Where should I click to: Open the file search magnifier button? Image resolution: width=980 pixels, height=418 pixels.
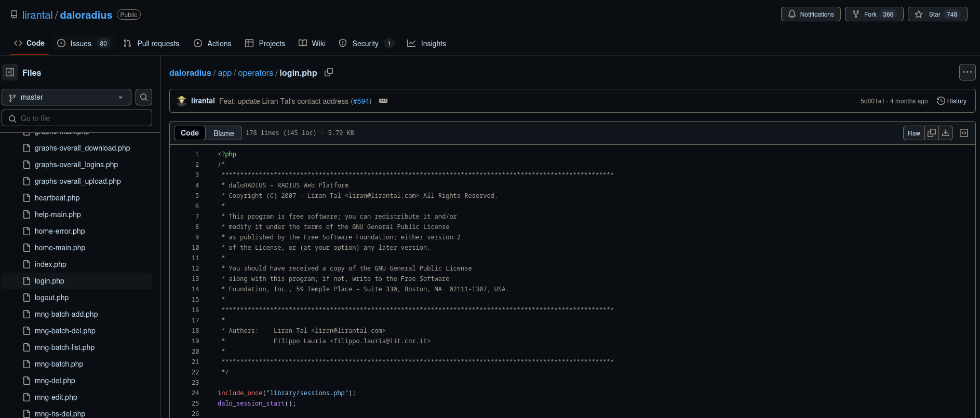[144, 97]
